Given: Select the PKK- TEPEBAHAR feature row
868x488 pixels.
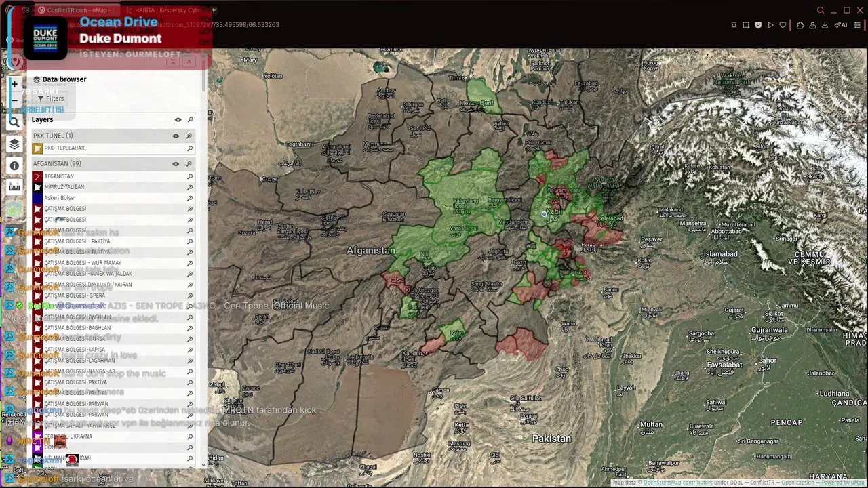Looking at the screenshot, I should [113, 148].
